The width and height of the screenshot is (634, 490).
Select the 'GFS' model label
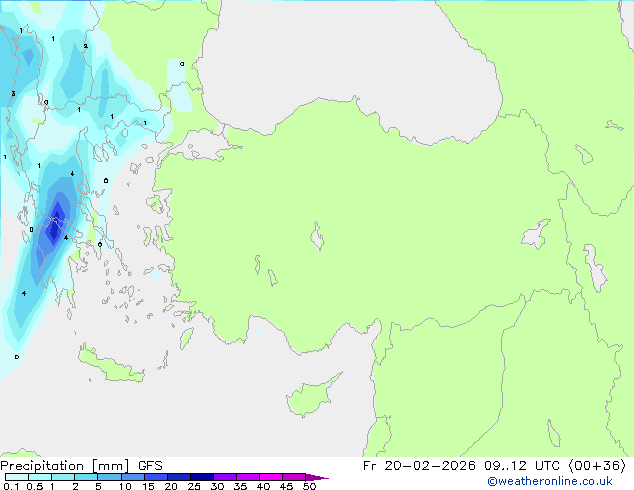(150, 466)
